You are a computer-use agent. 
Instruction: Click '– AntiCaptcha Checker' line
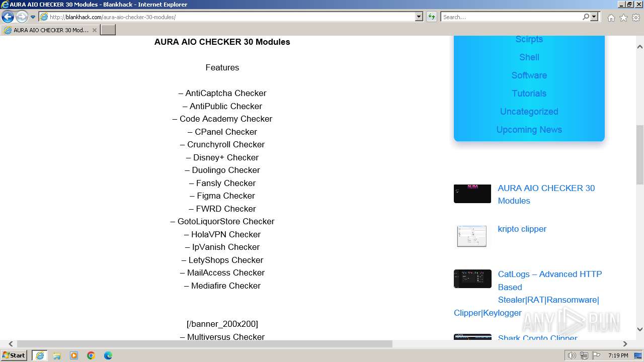click(222, 93)
